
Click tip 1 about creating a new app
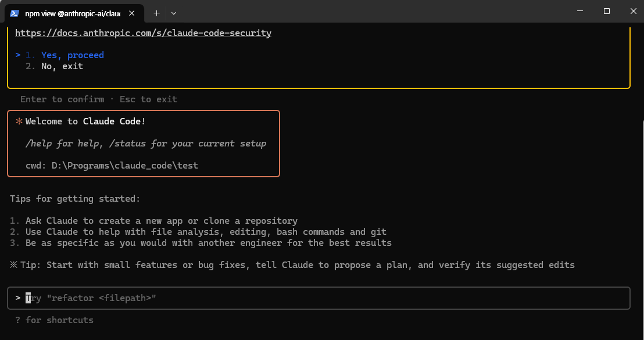pyautogui.click(x=153, y=221)
